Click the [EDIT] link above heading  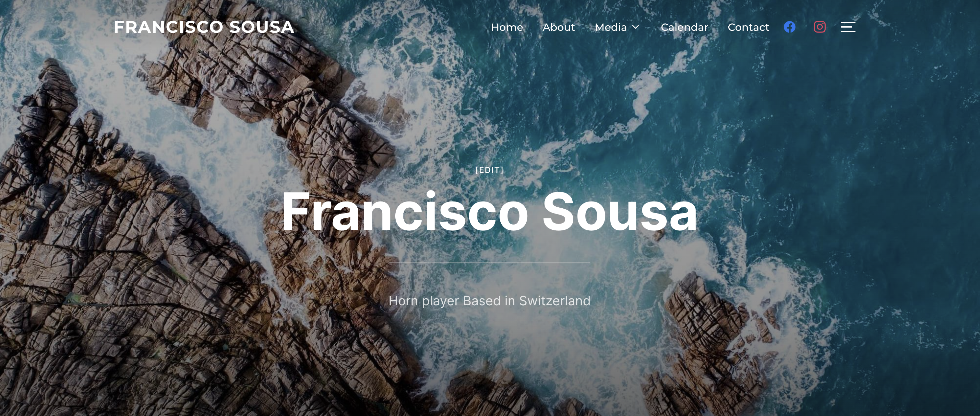pyautogui.click(x=489, y=170)
